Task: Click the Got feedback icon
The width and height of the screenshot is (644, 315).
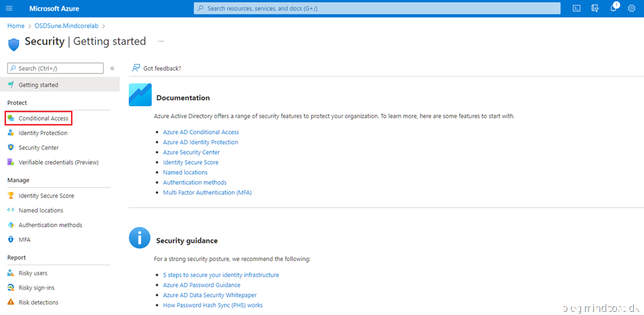Action: point(136,68)
